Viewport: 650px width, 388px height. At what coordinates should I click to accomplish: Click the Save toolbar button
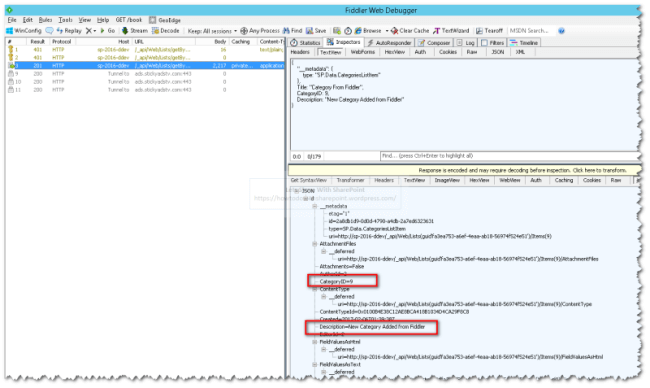pos(316,31)
